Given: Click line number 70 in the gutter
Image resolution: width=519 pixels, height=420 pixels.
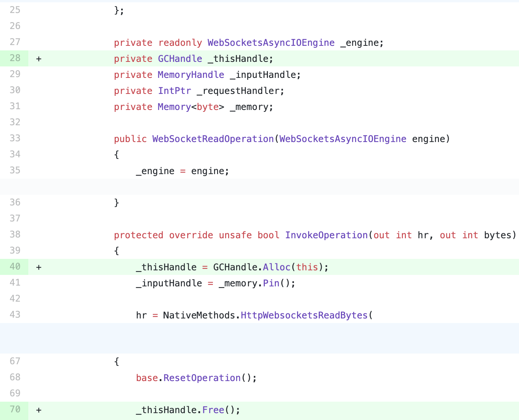Looking at the screenshot, I should (15, 409).
